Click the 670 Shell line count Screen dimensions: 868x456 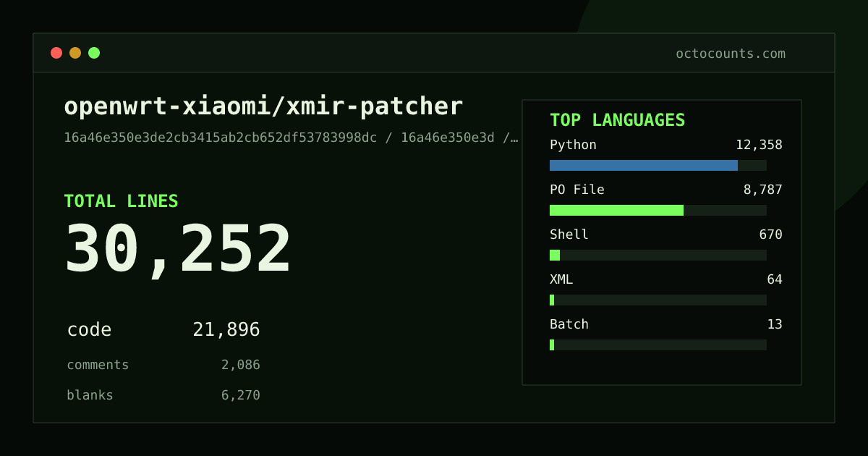pos(771,235)
